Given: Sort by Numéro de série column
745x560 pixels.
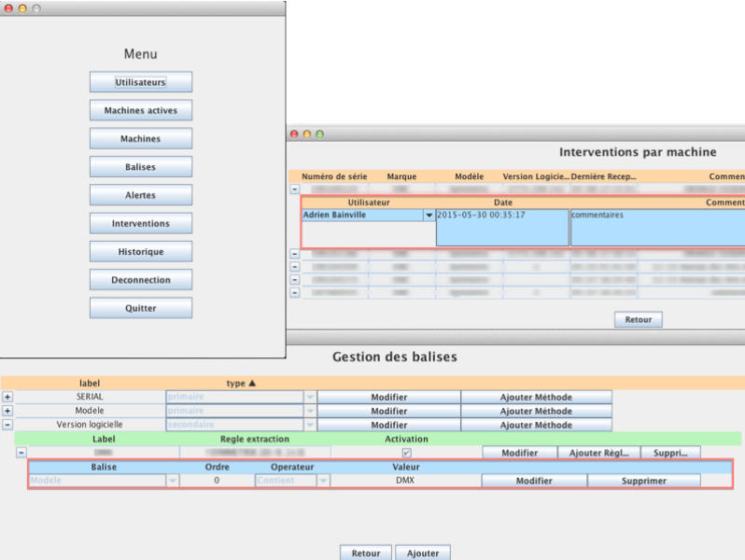Looking at the screenshot, I should 334,176.
